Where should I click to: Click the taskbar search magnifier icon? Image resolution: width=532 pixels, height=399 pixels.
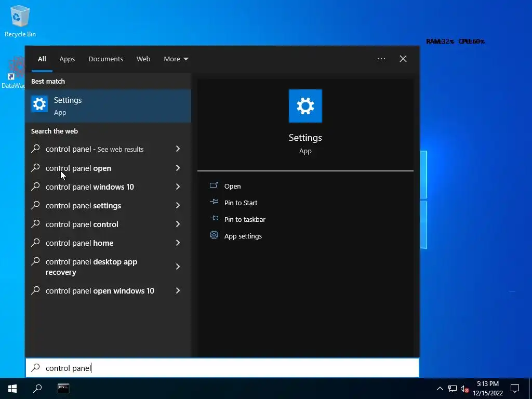coord(37,389)
